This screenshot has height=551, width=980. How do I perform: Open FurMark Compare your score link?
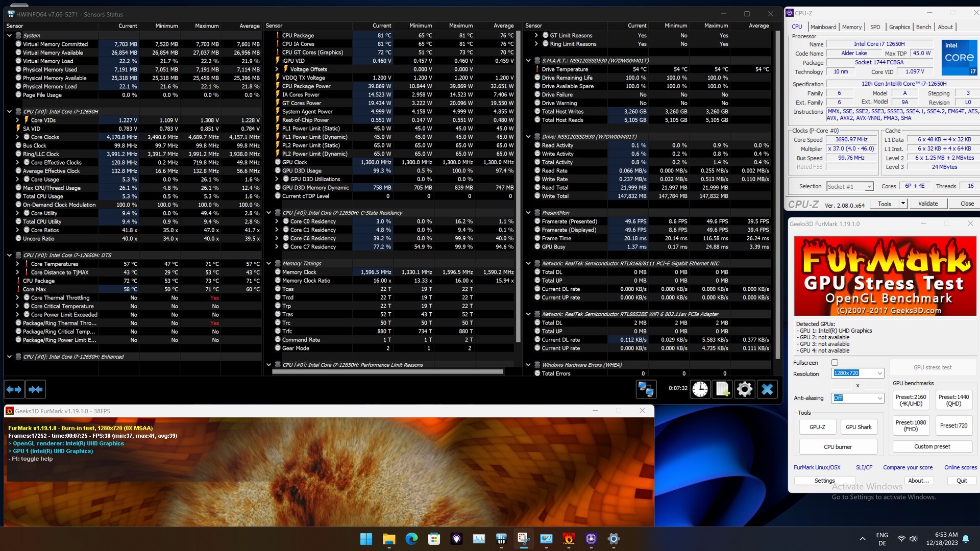click(908, 467)
